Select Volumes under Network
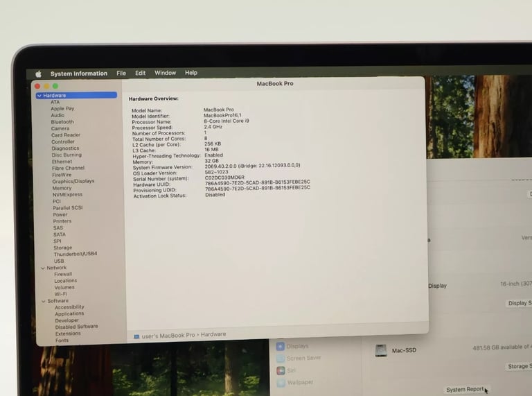This screenshot has height=396, width=532. pos(64,287)
